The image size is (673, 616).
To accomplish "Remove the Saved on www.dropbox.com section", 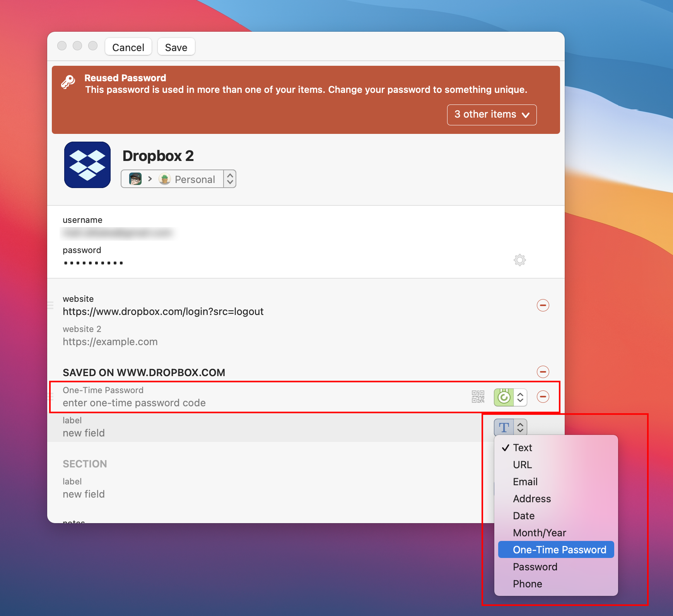I will coord(543,372).
